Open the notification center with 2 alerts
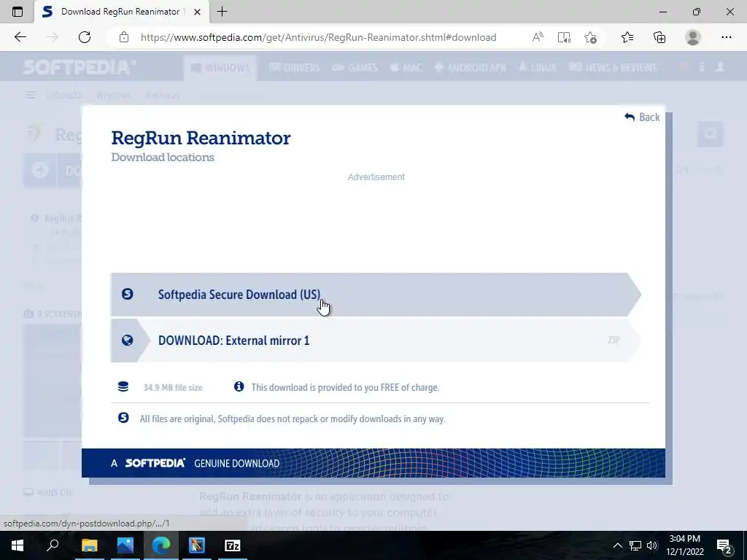747x560 pixels. pos(724,545)
